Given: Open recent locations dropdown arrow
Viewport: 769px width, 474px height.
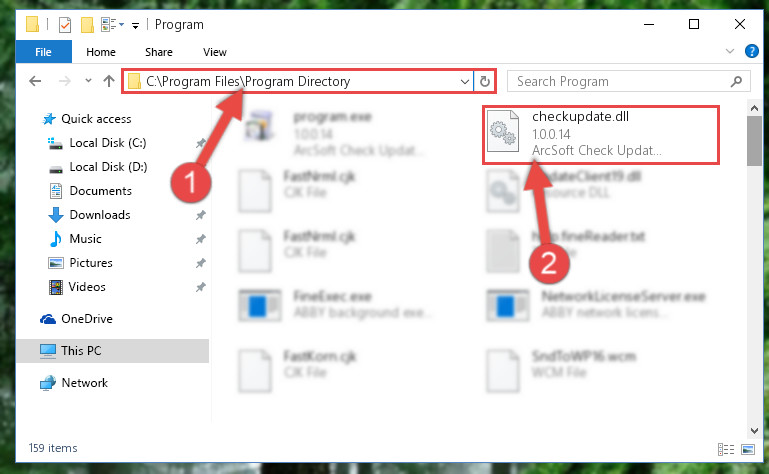Looking at the screenshot, I should point(88,81).
